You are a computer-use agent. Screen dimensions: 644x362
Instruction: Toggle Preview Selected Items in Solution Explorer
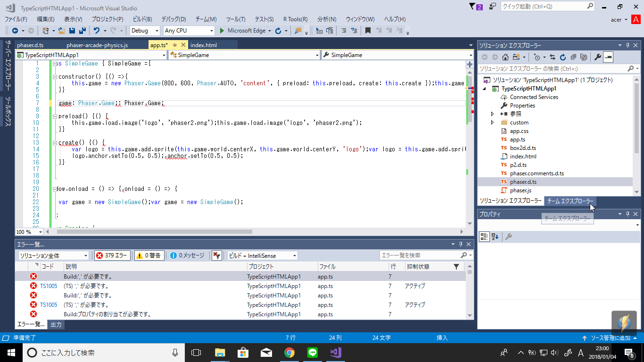tap(608, 57)
